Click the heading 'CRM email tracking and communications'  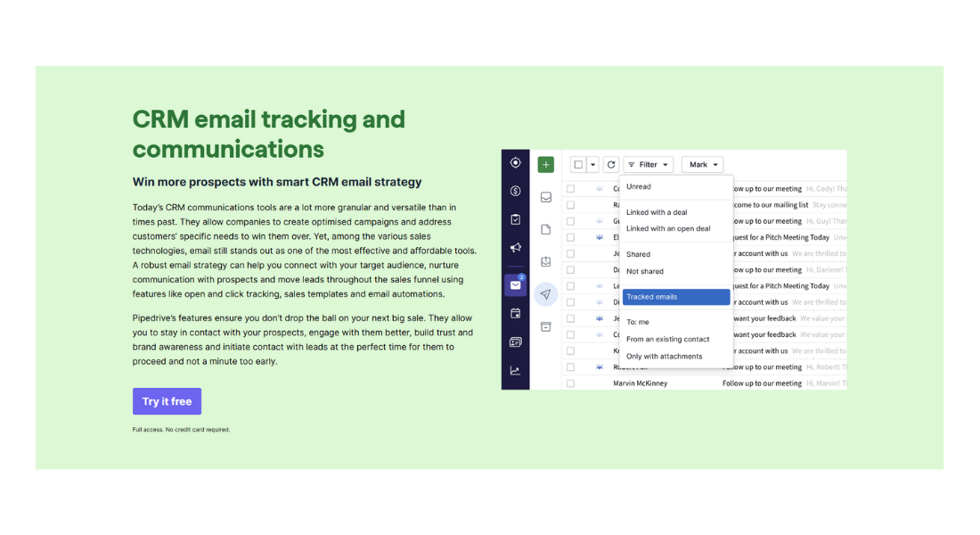[269, 134]
